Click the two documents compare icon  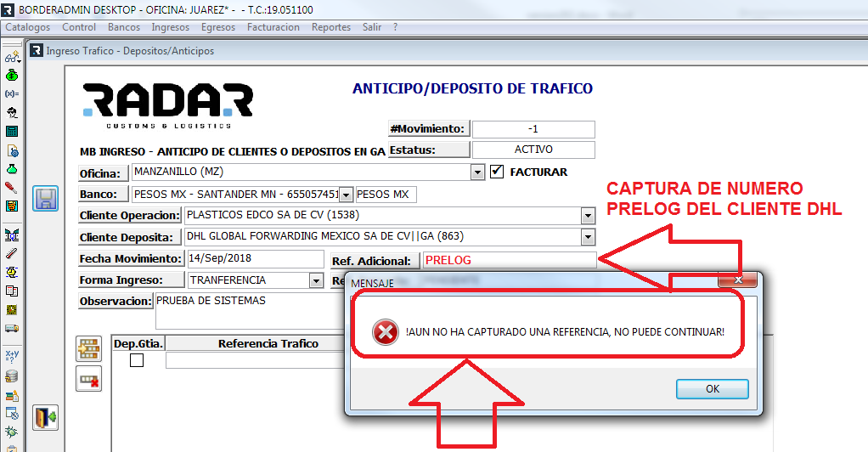[x=12, y=291]
